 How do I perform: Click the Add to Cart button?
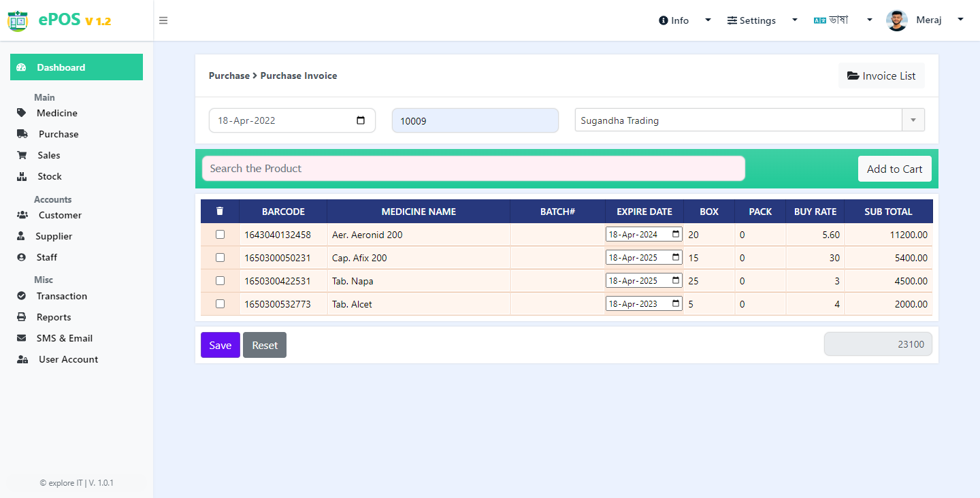coord(895,169)
